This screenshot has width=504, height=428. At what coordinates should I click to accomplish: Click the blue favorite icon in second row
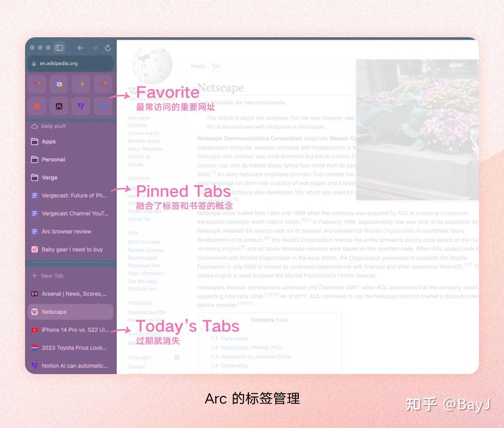[104, 106]
